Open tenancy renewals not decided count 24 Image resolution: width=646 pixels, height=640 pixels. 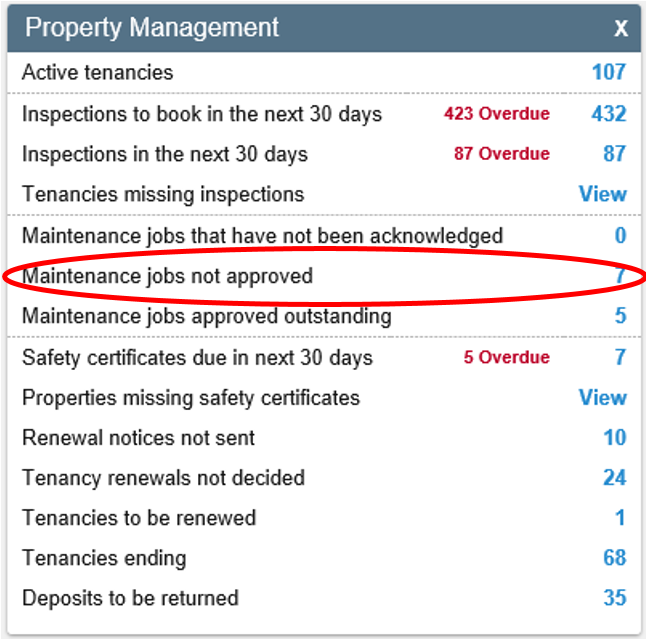tap(615, 478)
